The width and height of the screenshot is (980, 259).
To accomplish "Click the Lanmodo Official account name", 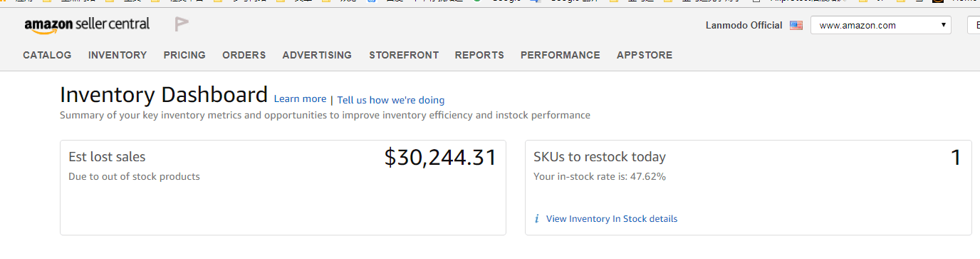I will click(x=744, y=25).
